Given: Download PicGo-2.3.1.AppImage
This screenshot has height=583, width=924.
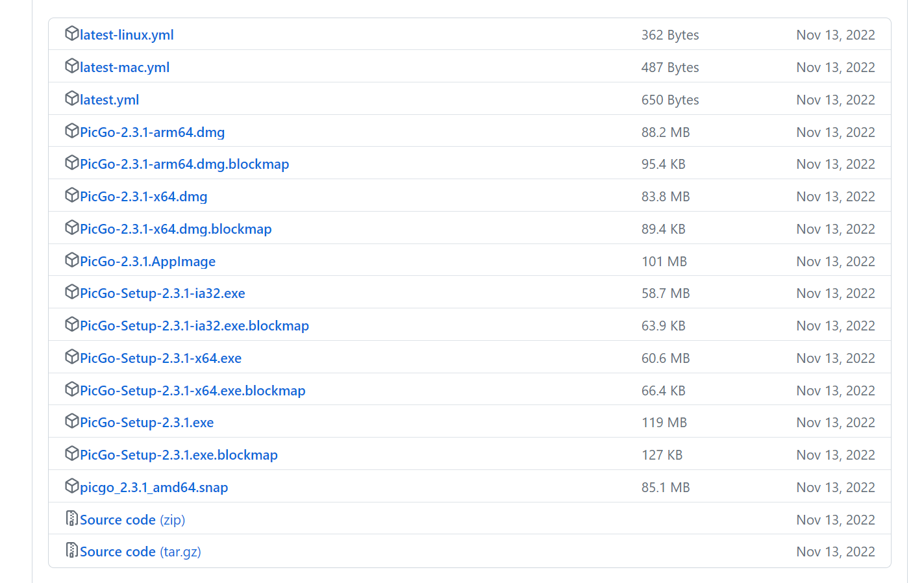Looking at the screenshot, I should point(147,262).
